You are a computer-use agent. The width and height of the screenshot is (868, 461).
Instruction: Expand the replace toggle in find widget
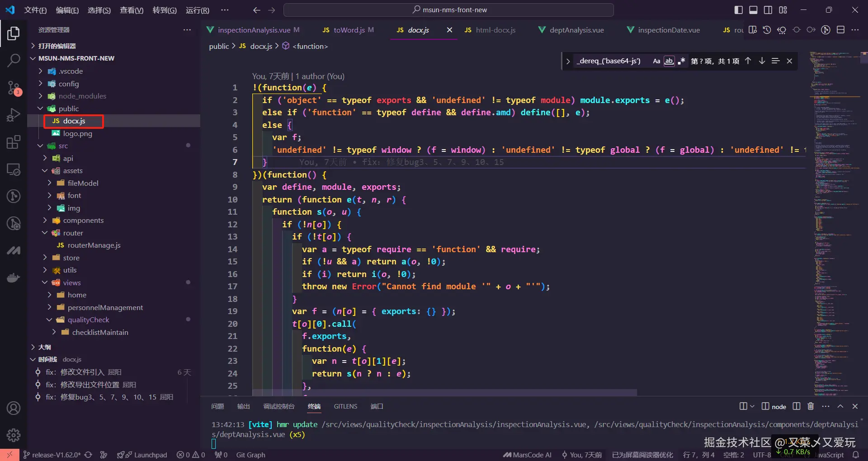(568, 61)
